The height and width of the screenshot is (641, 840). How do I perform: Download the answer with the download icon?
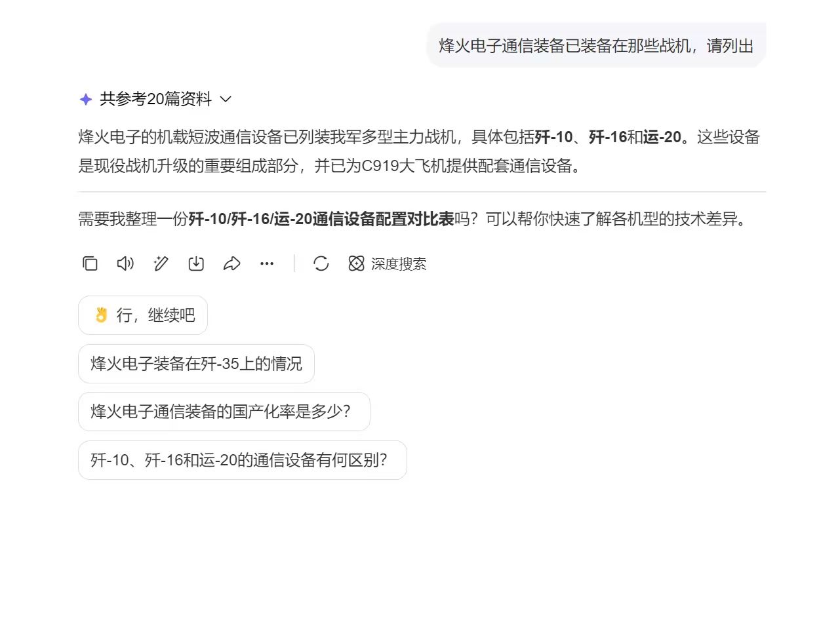196,263
